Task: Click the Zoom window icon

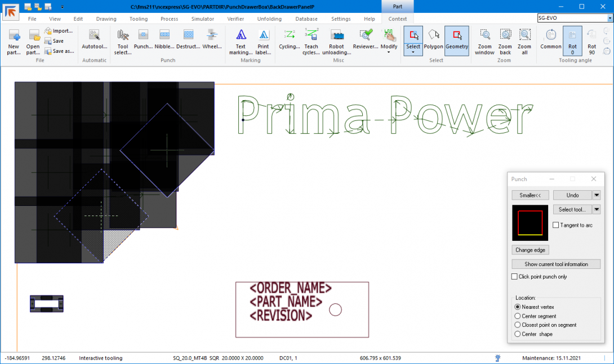Action: (484, 35)
